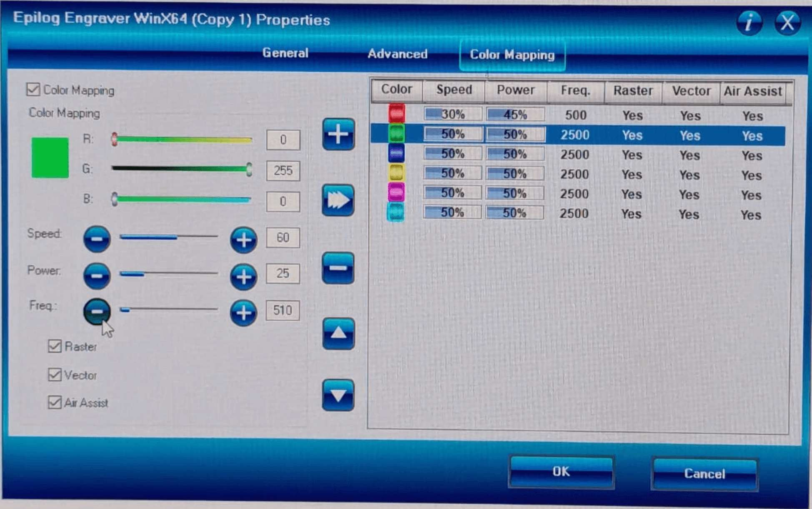
Task: Click the 500 frequency value in red row
Action: [576, 115]
